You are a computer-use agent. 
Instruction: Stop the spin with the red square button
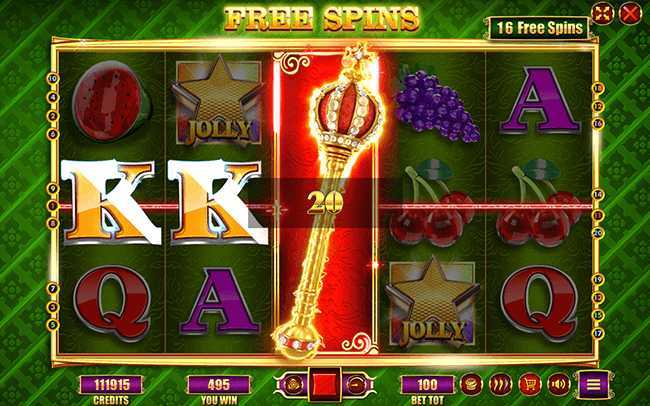325,384
